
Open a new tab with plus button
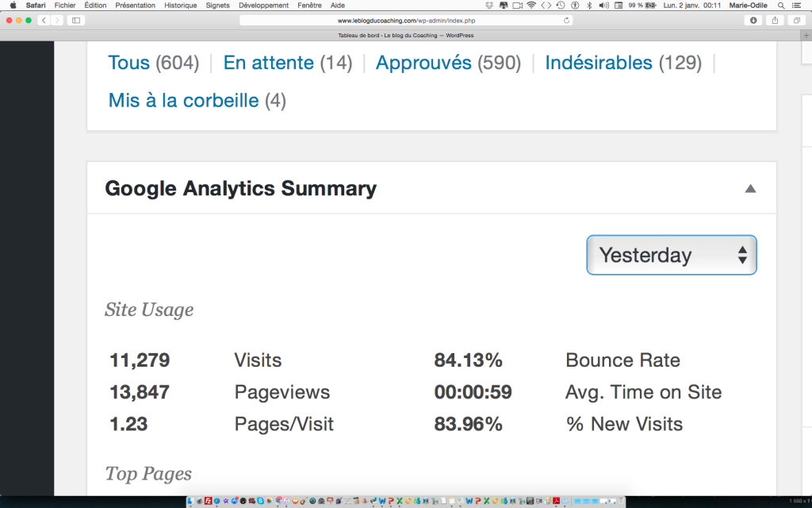806,35
